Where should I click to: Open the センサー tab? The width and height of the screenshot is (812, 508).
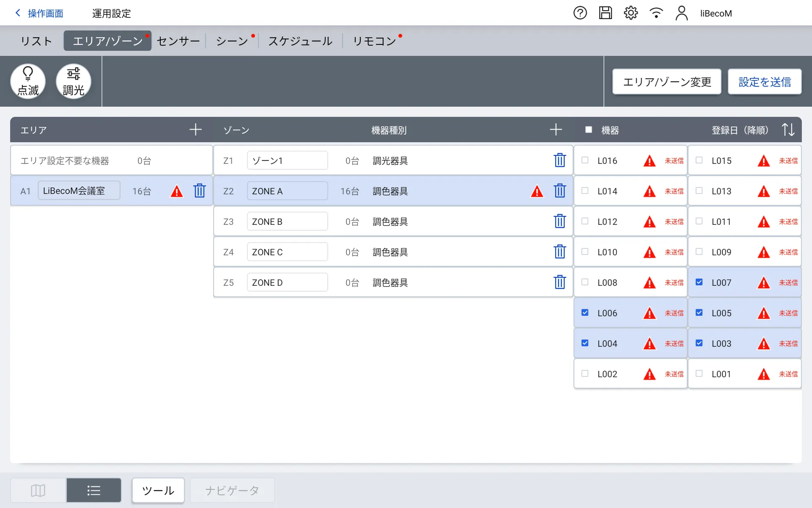178,41
